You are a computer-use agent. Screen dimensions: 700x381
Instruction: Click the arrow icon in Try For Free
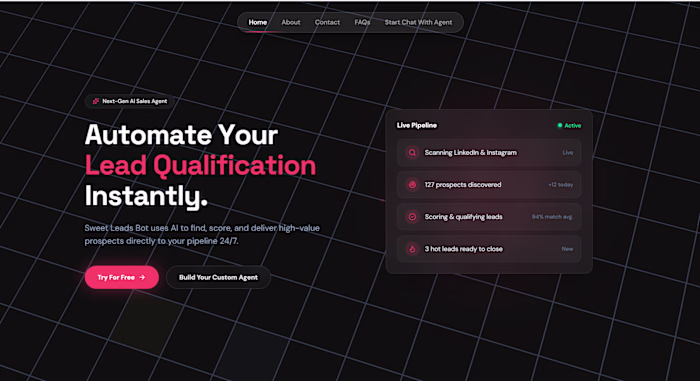pos(142,277)
